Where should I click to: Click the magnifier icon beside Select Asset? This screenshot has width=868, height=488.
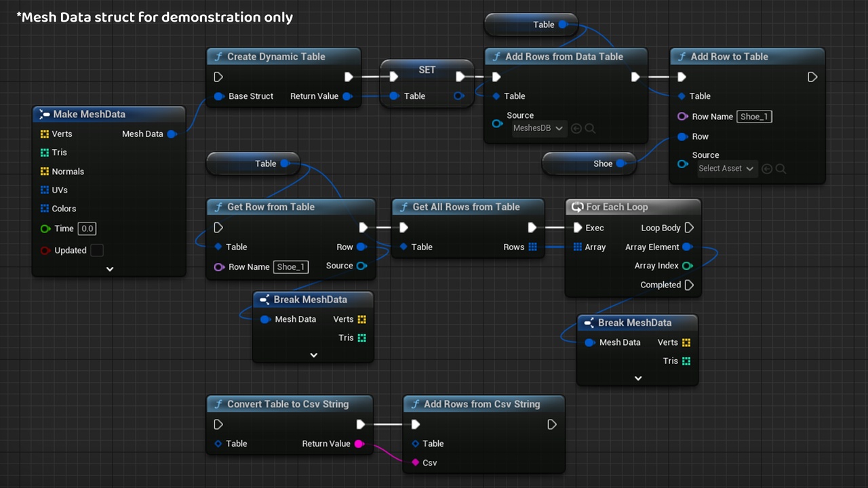[x=781, y=169]
